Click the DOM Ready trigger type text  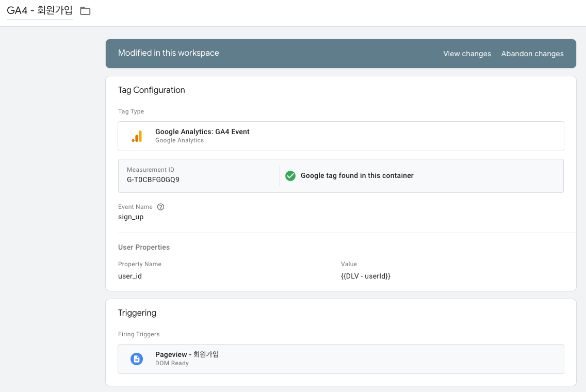[x=172, y=363]
